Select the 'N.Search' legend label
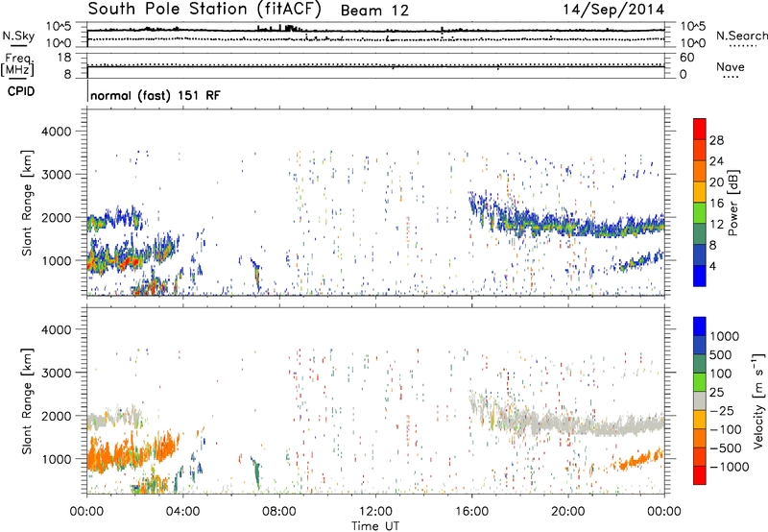 [741, 36]
